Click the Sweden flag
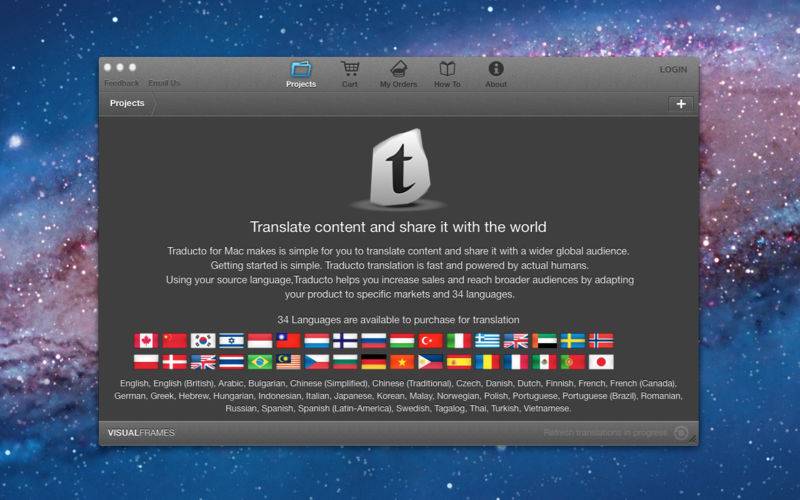The width and height of the screenshot is (800, 500). click(x=573, y=341)
